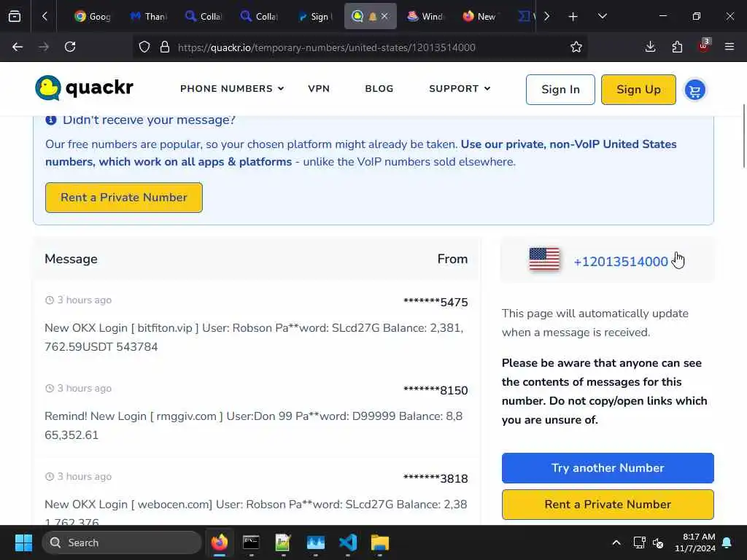Follow the private non-VoIP United States numbers link

tap(360, 153)
